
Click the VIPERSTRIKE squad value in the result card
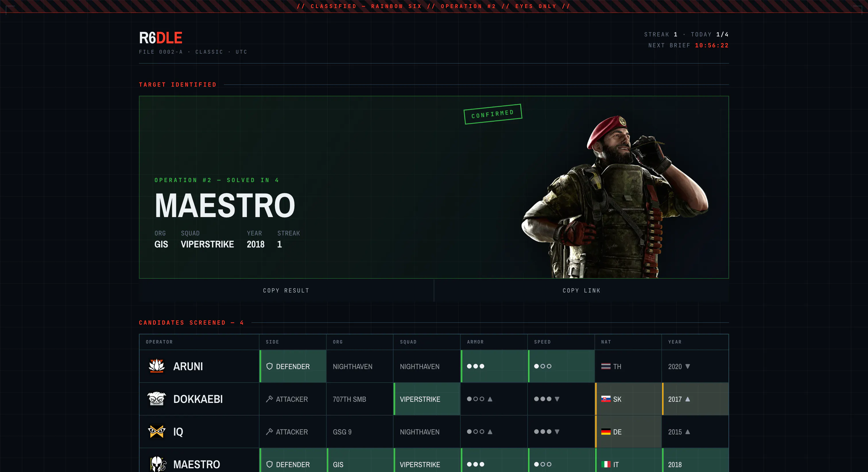pos(207,244)
